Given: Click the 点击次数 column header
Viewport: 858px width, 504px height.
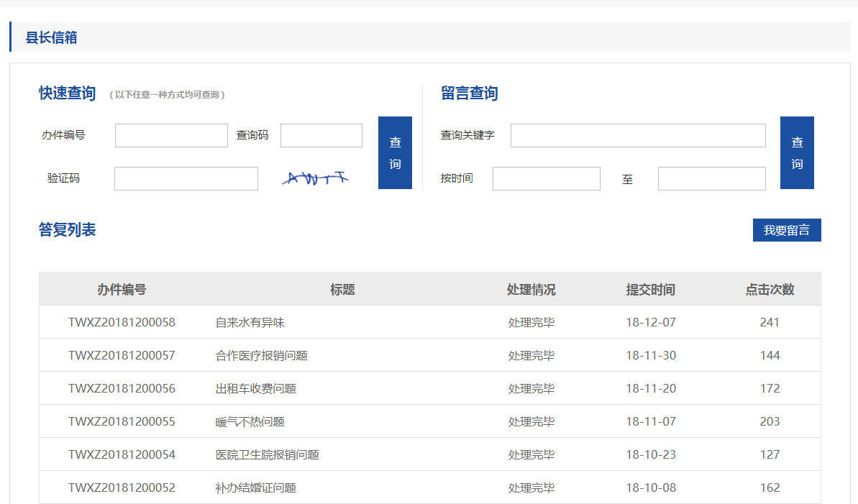Looking at the screenshot, I should (x=770, y=290).
